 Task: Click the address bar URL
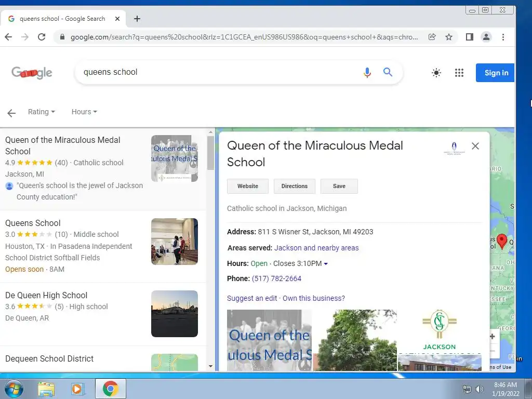244,37
